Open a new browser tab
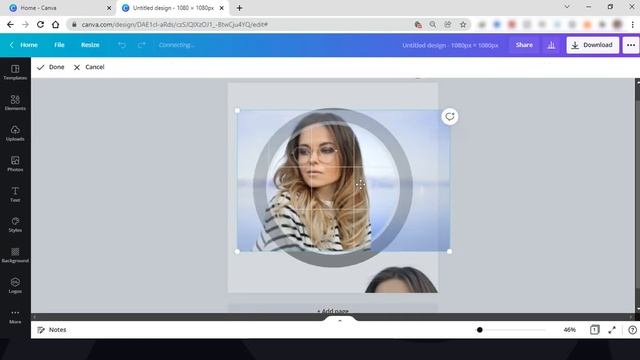This screenshot has height=360, width=640. pyautogui.click(x=240, y=8)
